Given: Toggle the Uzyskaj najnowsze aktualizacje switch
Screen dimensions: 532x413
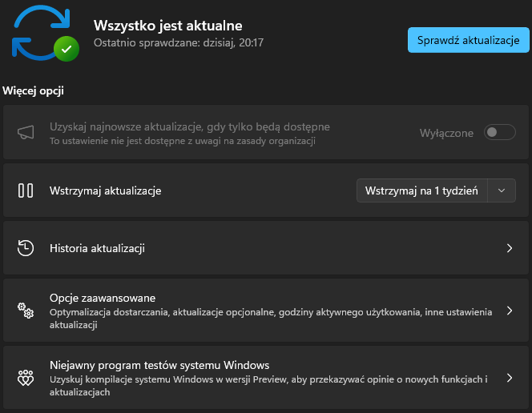Looking at the screenshot, I should [499, 133].
